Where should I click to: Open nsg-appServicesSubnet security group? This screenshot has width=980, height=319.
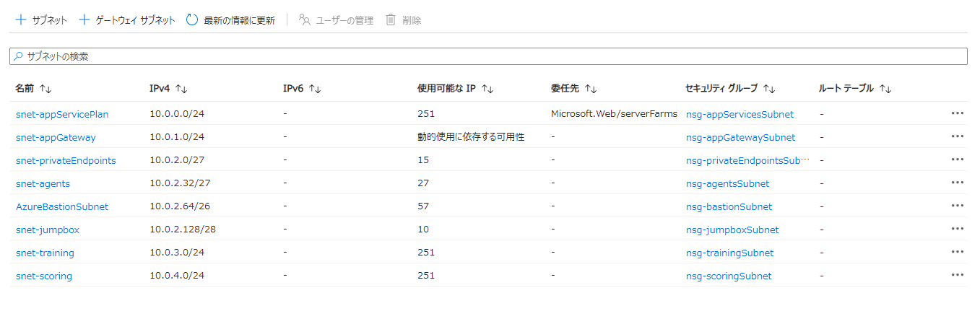740,114
